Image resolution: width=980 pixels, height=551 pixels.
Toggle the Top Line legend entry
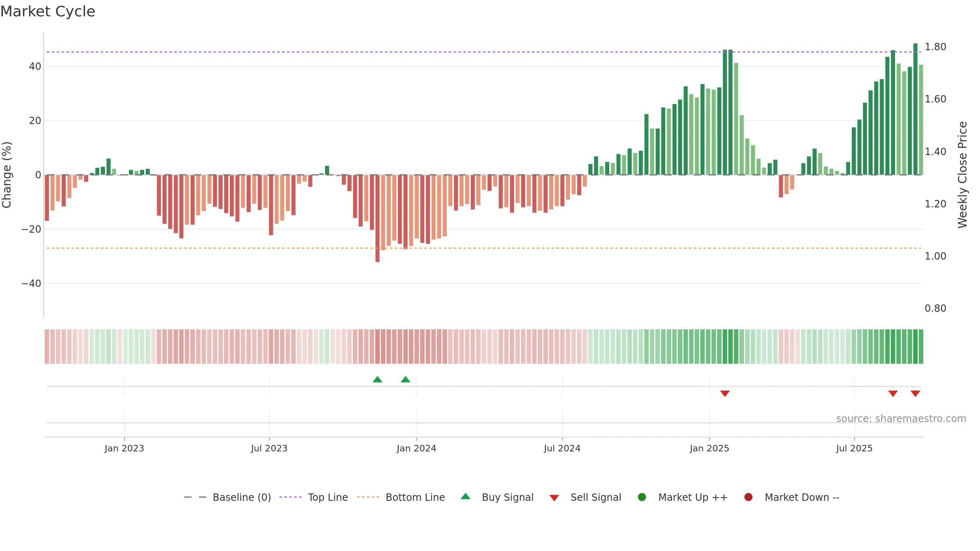(314, 497)
